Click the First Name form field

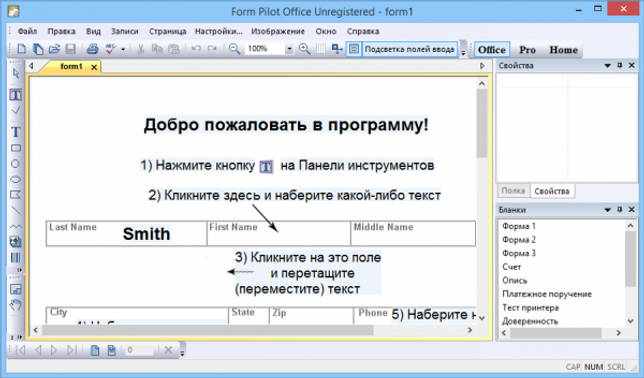(x=279, y=233)
